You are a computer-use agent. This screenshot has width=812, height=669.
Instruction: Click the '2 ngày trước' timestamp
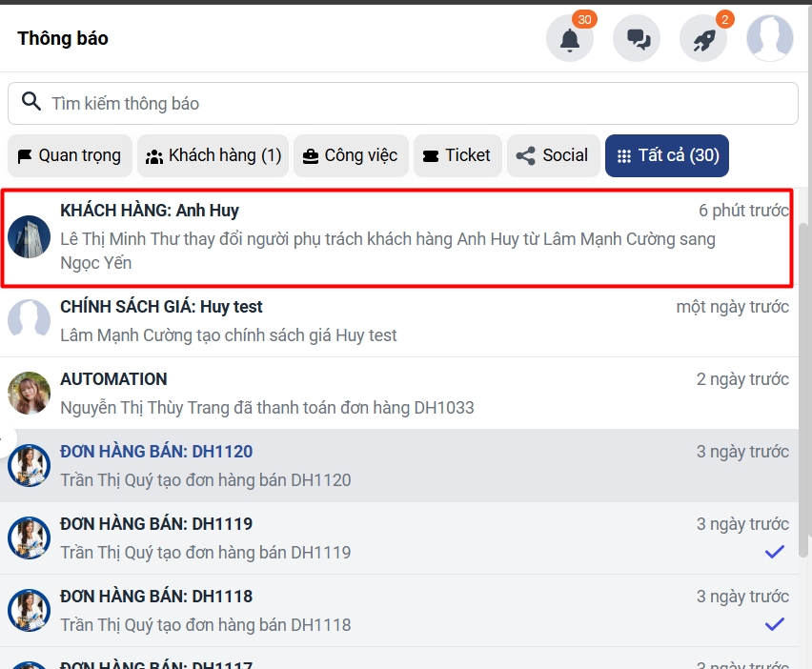click(x=742, y=379)
